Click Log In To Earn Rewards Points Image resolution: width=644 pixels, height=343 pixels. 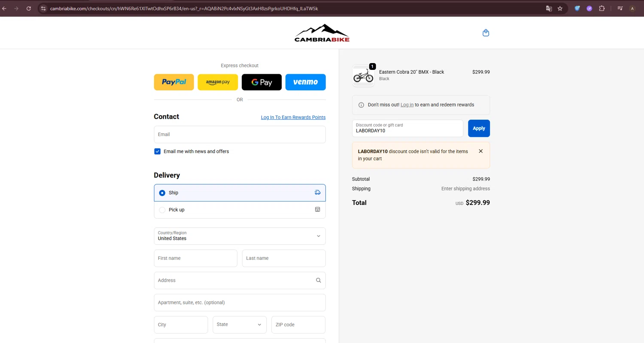pos(293,117)
